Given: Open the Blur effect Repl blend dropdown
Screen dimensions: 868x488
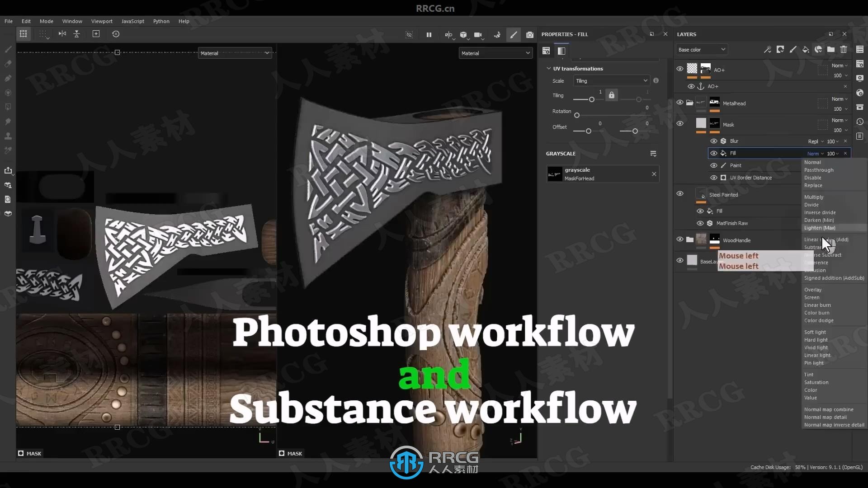Looking at the screenshot, I should (x=816, y=141).
